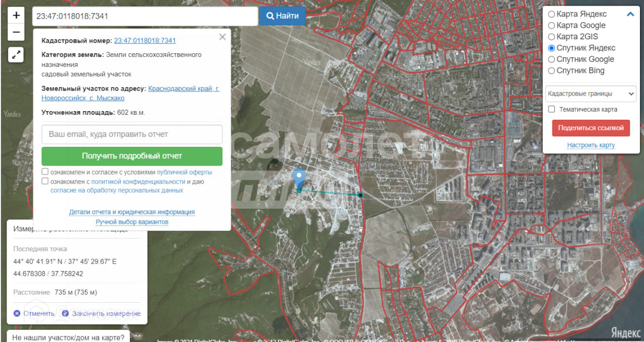Collapse the map layer selector chevron
This screenshot has height=342, width=644.
(x=630, y=14)
